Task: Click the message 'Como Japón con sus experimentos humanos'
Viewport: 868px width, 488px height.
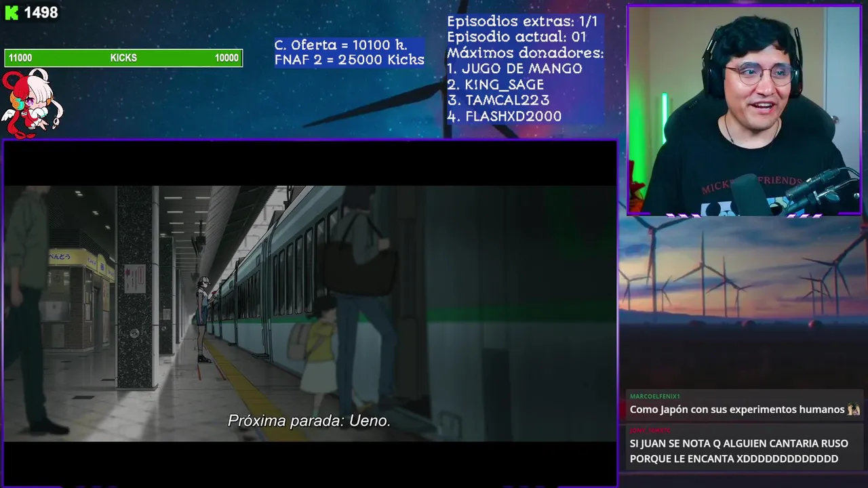Action: click(x=738, y=409)
